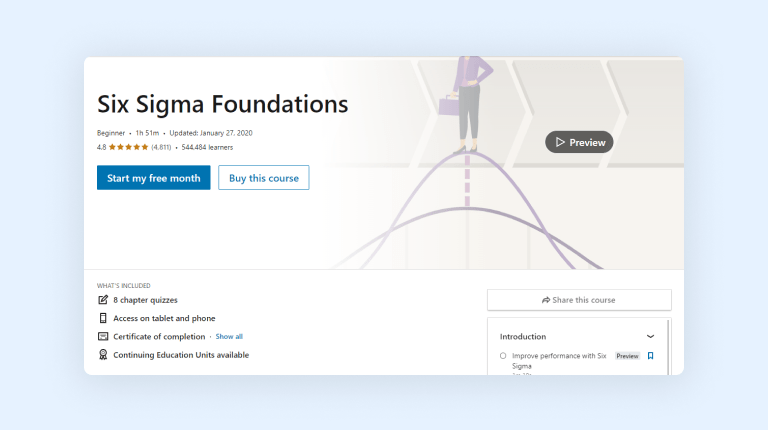Click the certificate of completion icon
Image resolution: width=768 pixels, height=430 pixels.
(102, 337)
